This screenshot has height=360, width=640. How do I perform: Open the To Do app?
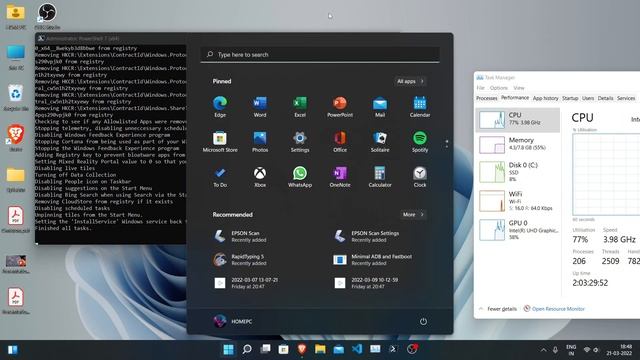coord(220,177)
